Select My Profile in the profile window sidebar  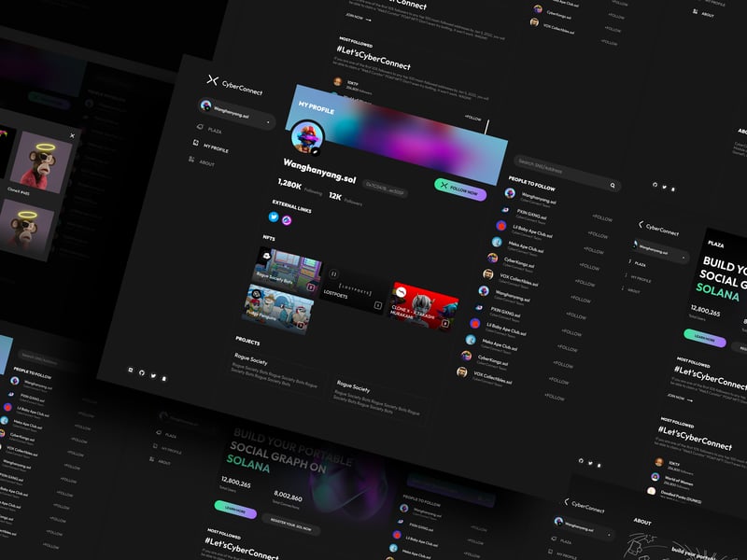point(211,147)
